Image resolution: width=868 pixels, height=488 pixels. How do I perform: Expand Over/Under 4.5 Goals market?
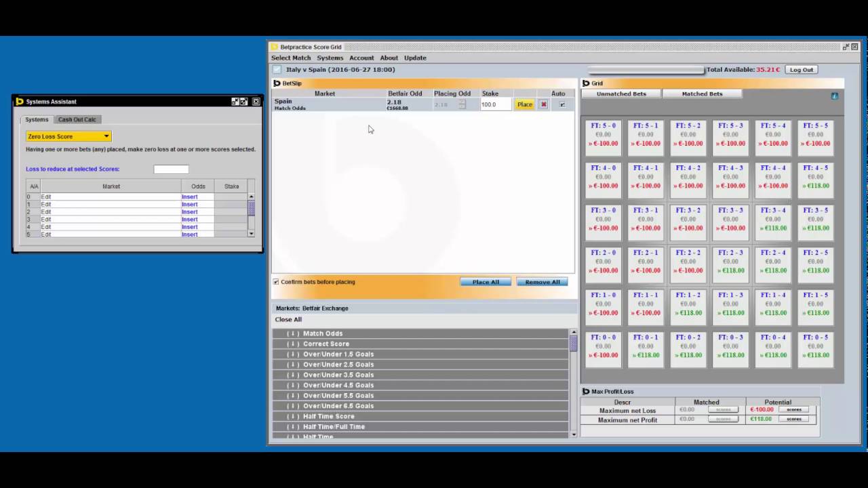(x=420, y=385)
